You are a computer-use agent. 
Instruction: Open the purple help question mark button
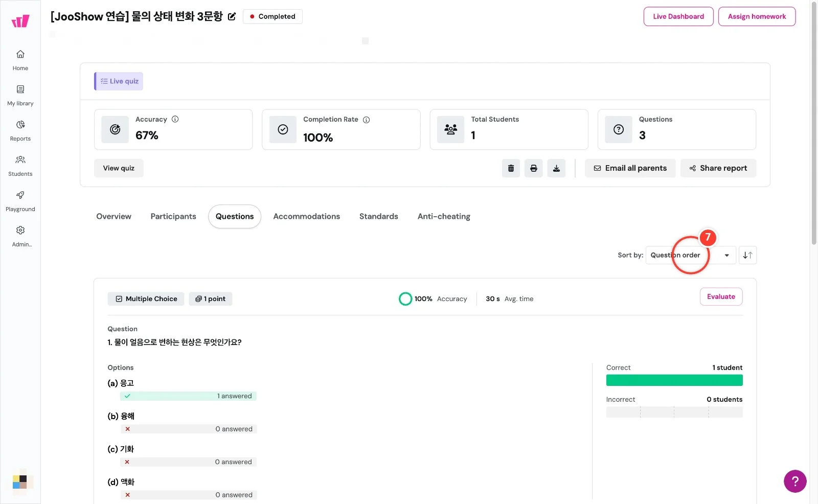(x=795, y=481)
